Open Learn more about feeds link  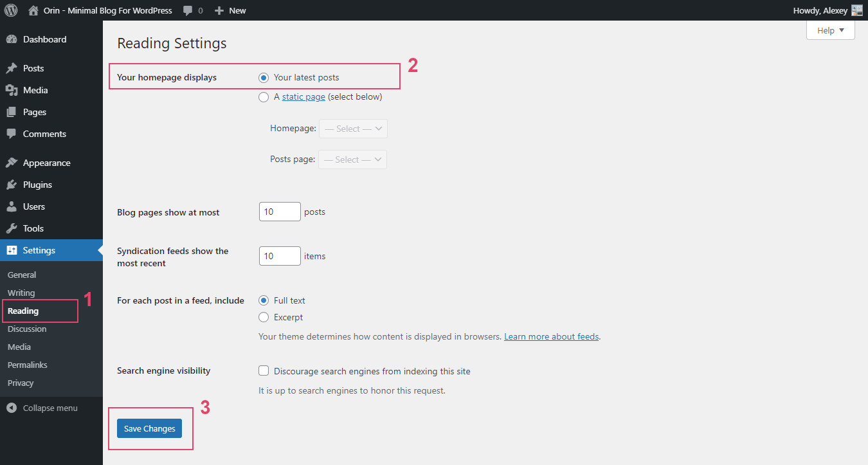click(x=551, y=336)
